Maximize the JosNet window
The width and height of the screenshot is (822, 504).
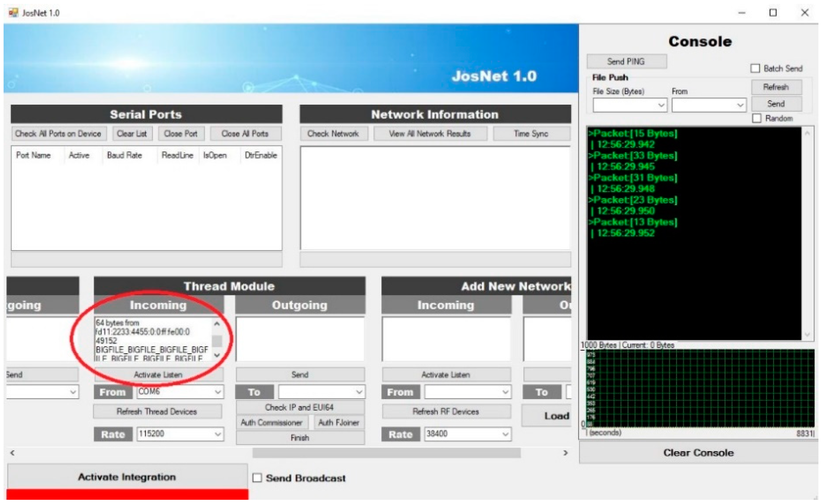(x=773, y=13)
